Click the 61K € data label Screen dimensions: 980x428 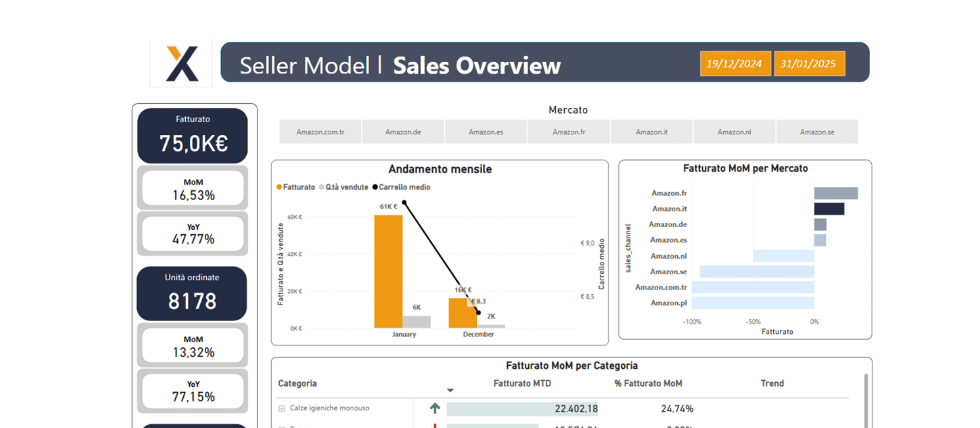pyautogui.click(x=388, y=206)
